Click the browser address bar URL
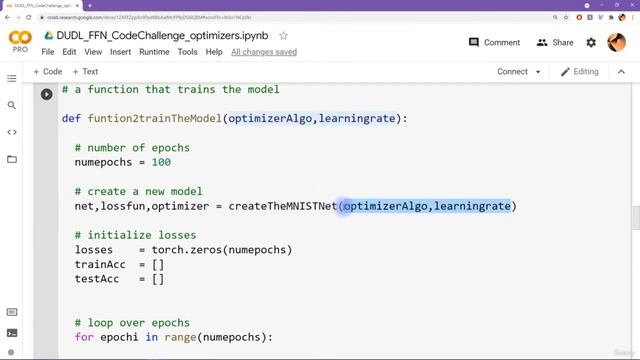The image size is (640, 360). coord(149,18)
